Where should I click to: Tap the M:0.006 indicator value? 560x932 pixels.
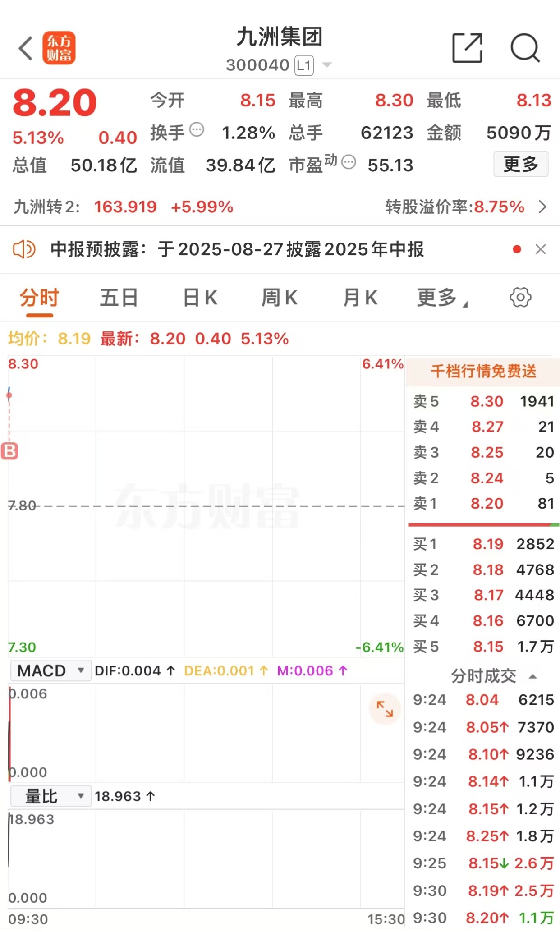[x=312, y=670]
